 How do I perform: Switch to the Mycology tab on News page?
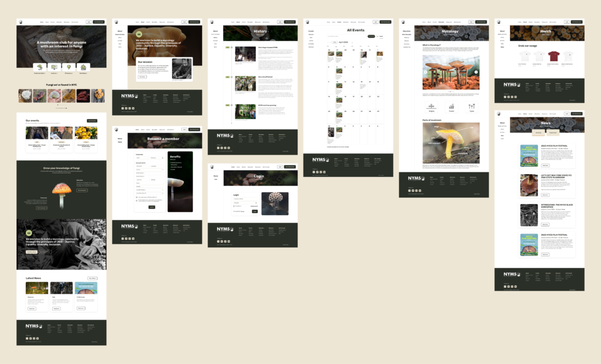click(539, 132)
